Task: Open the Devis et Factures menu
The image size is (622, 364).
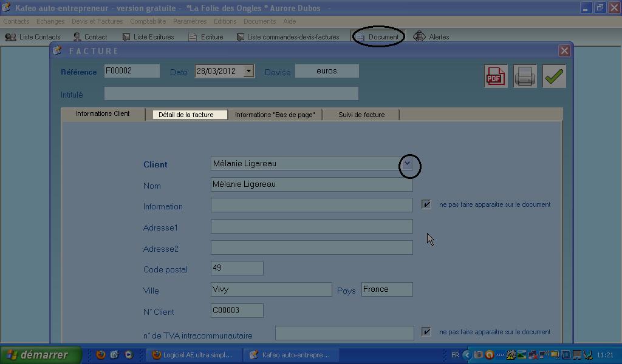Action: pos(97,21)
